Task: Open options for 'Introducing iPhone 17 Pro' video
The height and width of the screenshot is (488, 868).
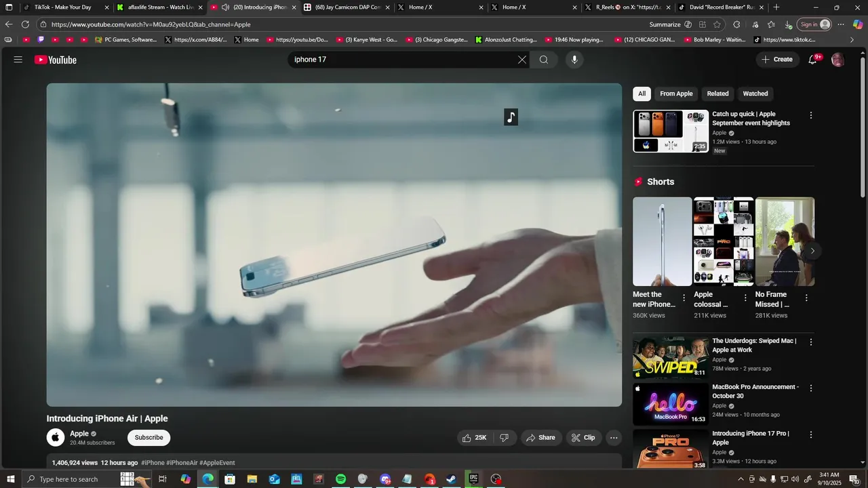Action: click(x=810, y=434)
